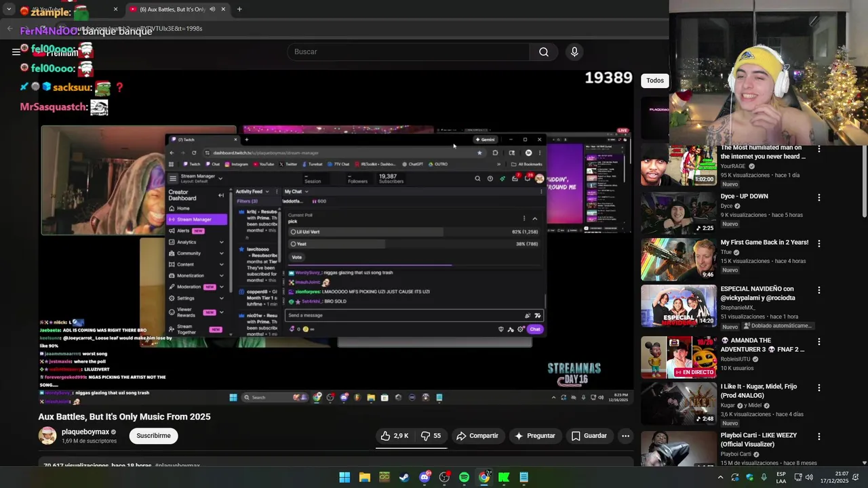Click the video player area to pause
The height and width of the screenshot is (488, 868).
tap(336, 237)
